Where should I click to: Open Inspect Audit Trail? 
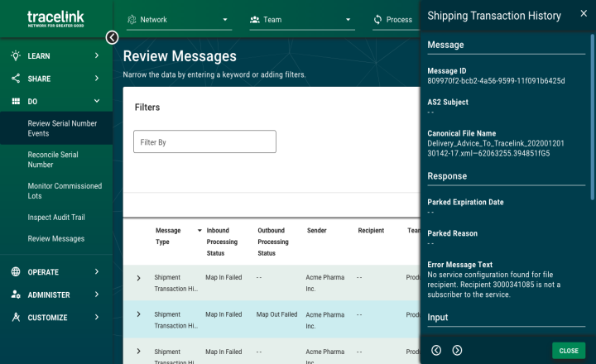coord(56,218)
